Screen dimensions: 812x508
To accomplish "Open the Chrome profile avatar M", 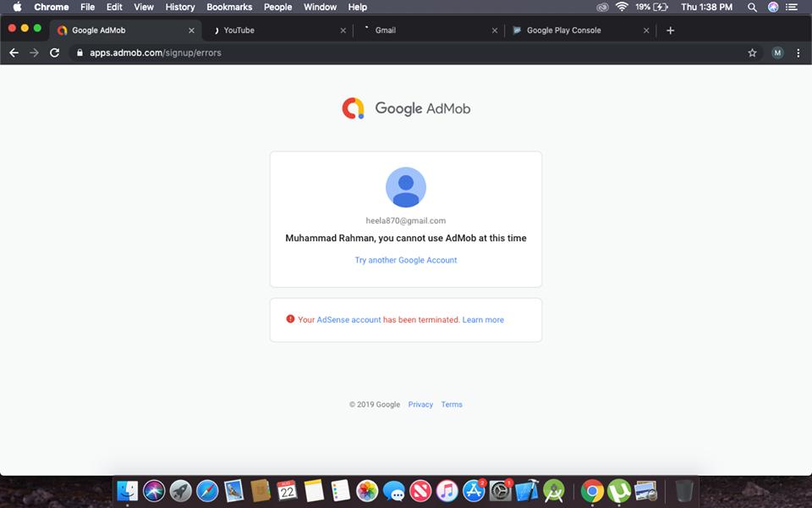I will pos(777,52).
